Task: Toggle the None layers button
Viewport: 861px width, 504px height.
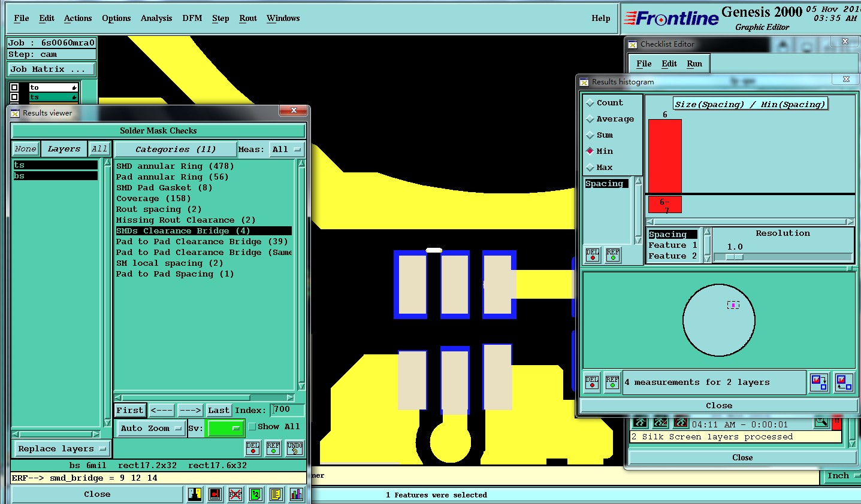Action: click(x=26, y=149)
